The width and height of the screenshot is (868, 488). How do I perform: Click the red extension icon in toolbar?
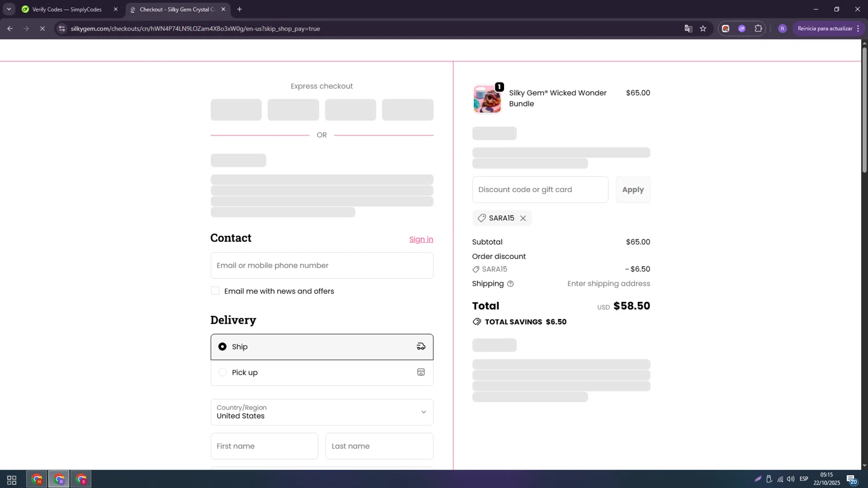click(726, 28)
